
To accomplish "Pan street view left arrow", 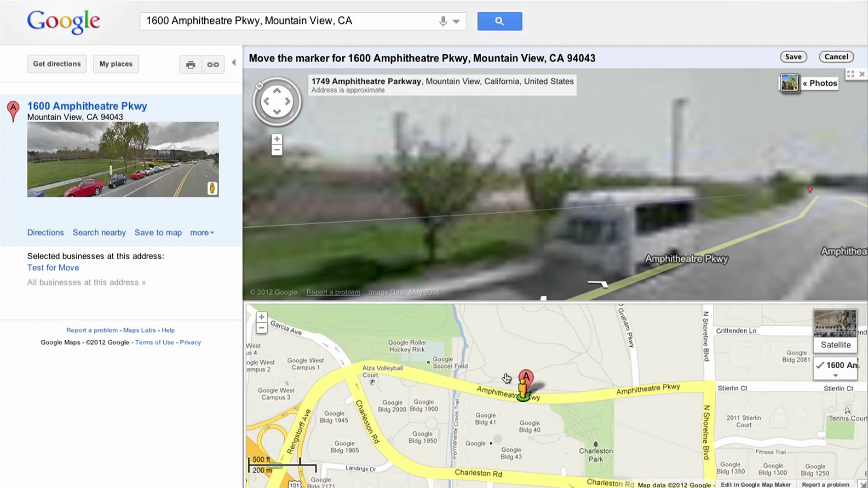I will tap(266, 102).
